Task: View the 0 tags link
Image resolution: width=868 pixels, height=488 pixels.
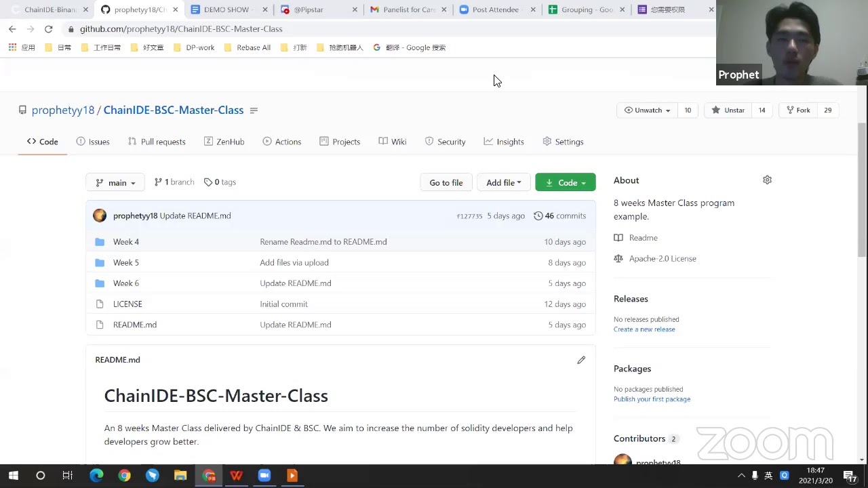Action: (220, 182)
